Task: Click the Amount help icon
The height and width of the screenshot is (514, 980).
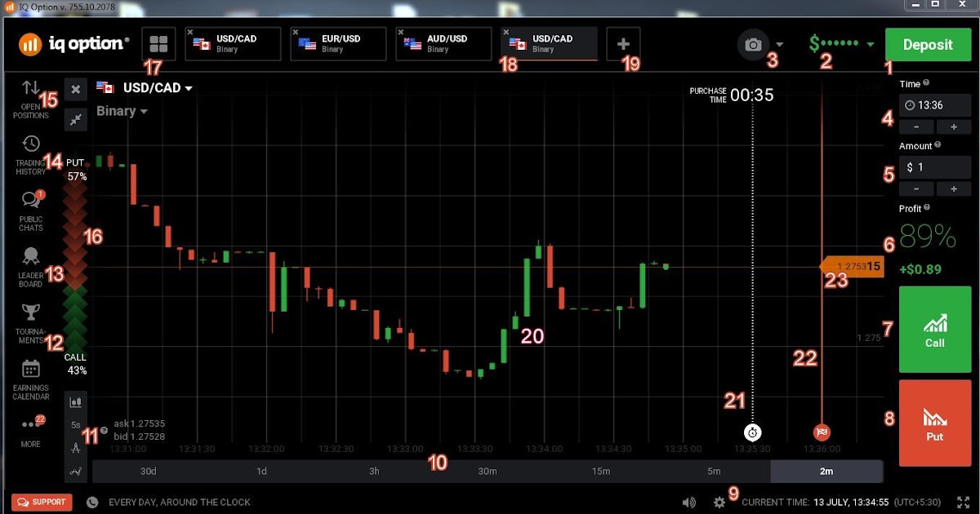Action: (x=938, y=145)
